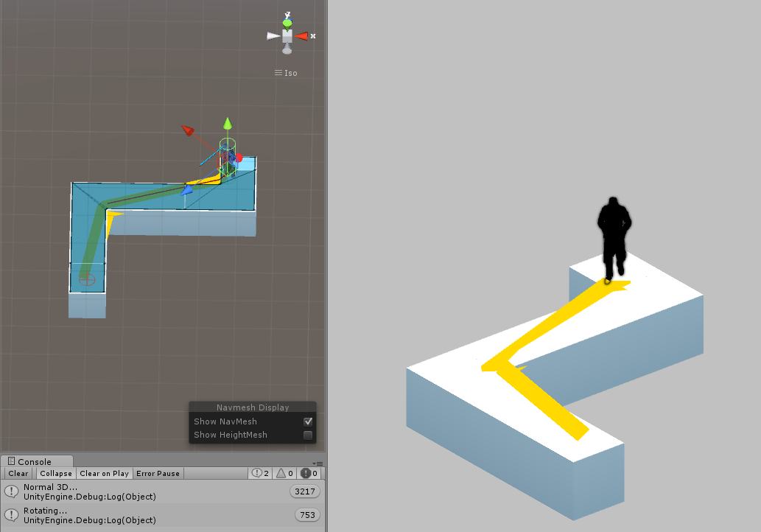Click the red X axis cone on orientation gizmo
The image size is (761, 532).
click(x=301, y=35)
